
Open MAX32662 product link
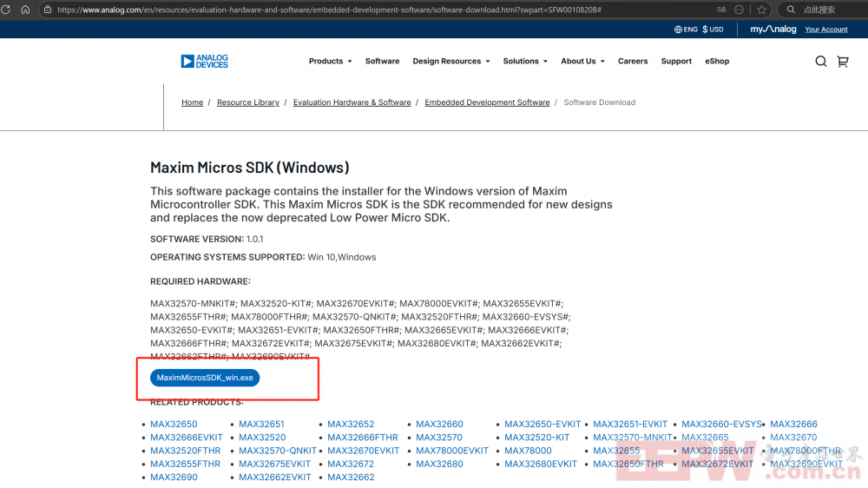click(x=351, y=478)
